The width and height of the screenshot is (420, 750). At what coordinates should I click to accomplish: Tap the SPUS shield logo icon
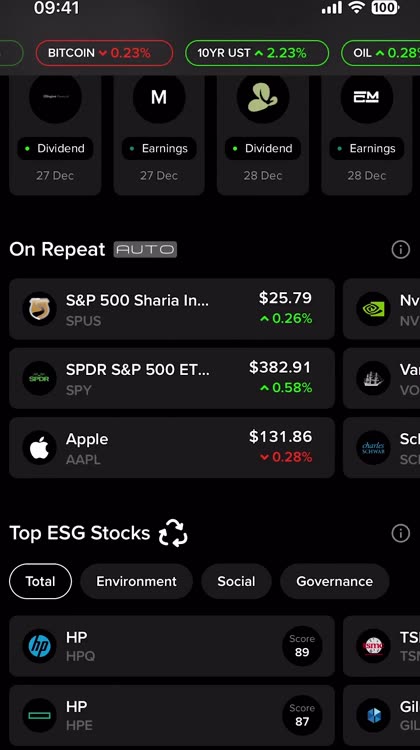click(x=39, y=309)
